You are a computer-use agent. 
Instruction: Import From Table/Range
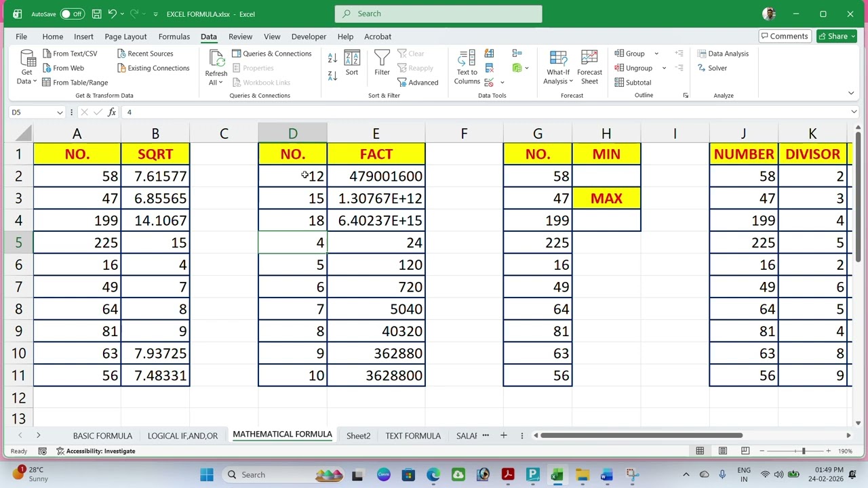pyautogui.click(x=75, y=83)
